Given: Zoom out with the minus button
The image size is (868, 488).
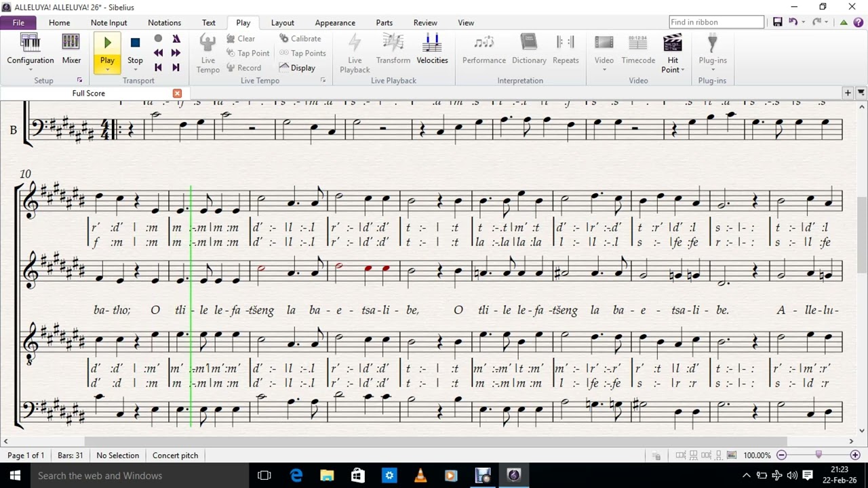Looking at the screenshot, I should 781,455.
